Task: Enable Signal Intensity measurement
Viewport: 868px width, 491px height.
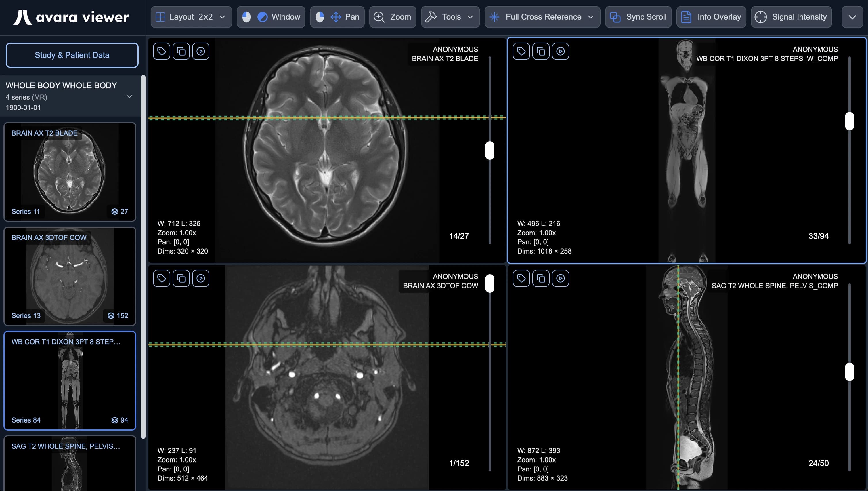Action: pos(791,17)
